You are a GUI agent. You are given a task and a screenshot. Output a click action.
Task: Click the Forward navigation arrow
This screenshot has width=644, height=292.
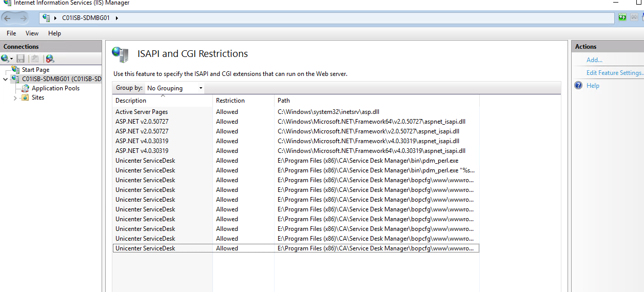tap(24, 18)
